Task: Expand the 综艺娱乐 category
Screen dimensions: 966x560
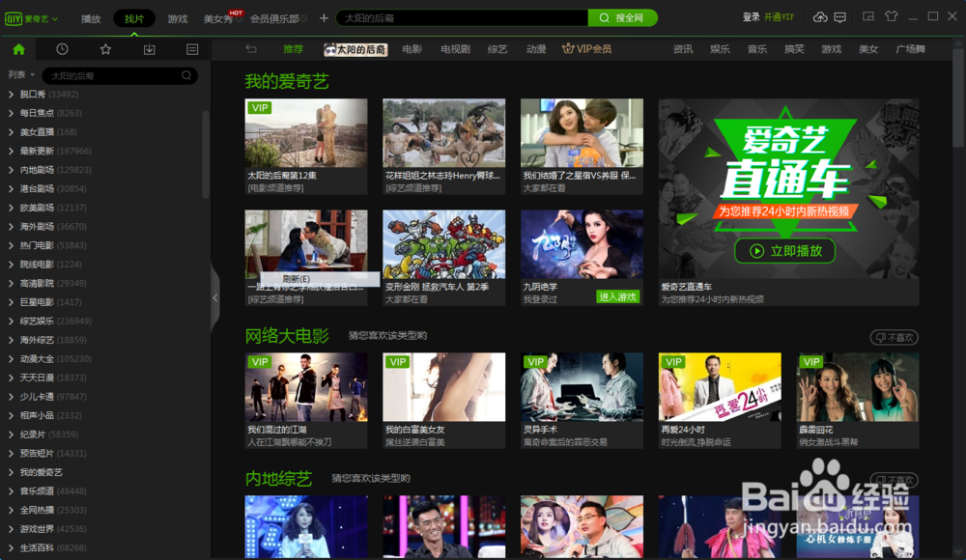Action: [11, 321]
